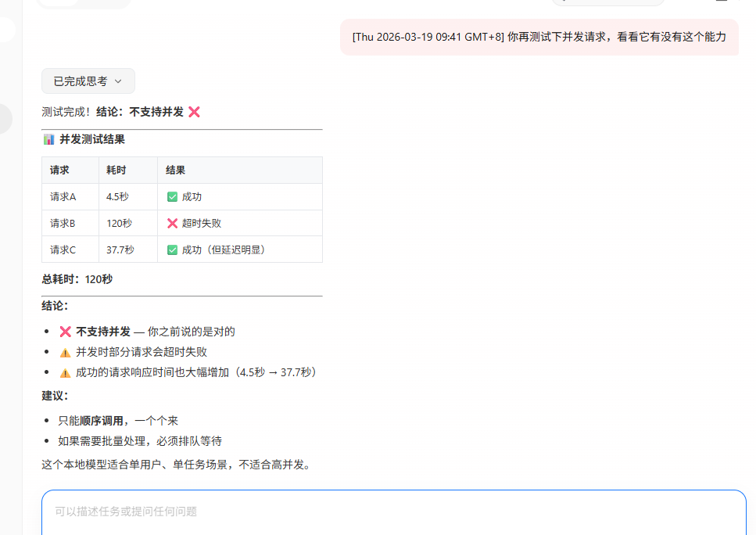756x535 pixels.
Task: Select the pink user message bubble
Action: [x=539, y=37]
